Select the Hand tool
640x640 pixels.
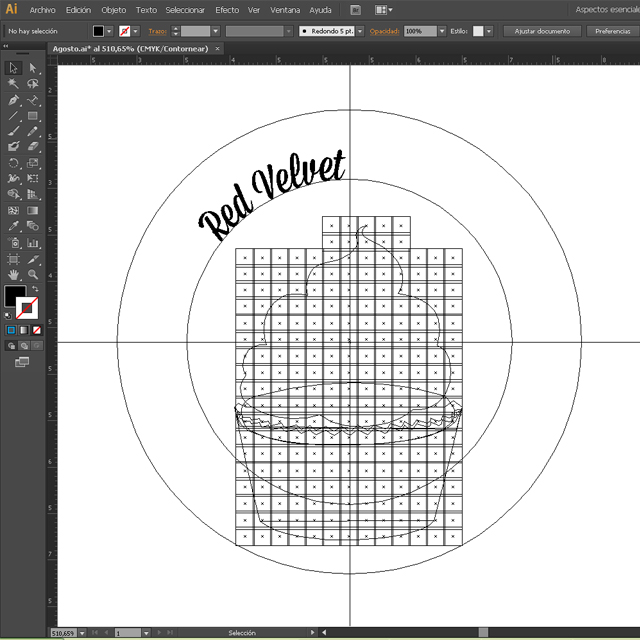[x=13, y=275]
